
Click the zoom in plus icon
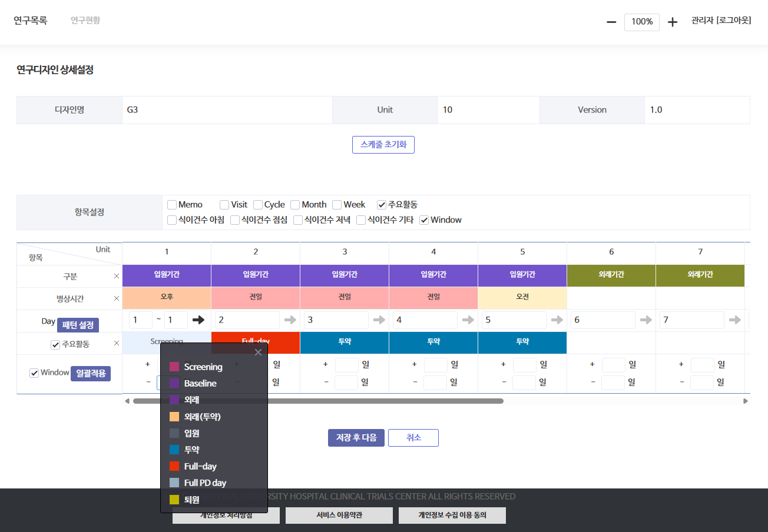[x=673, y=22]
